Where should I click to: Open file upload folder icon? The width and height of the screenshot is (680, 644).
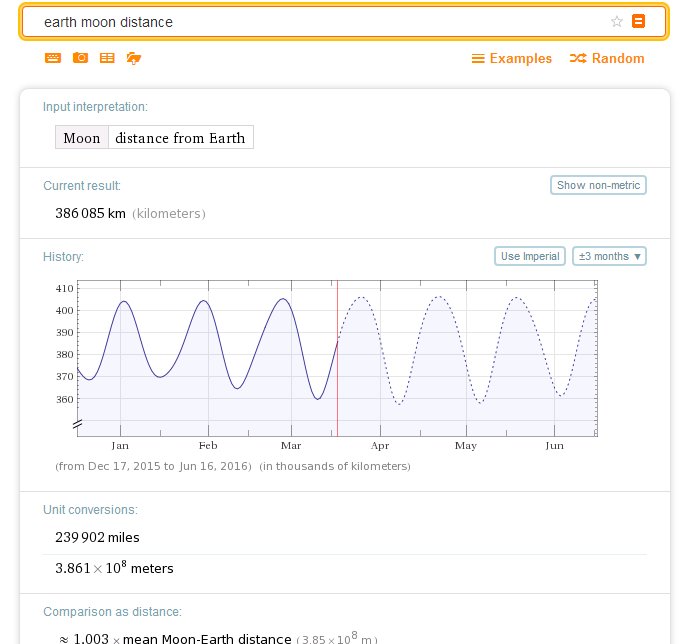(134, 58)
